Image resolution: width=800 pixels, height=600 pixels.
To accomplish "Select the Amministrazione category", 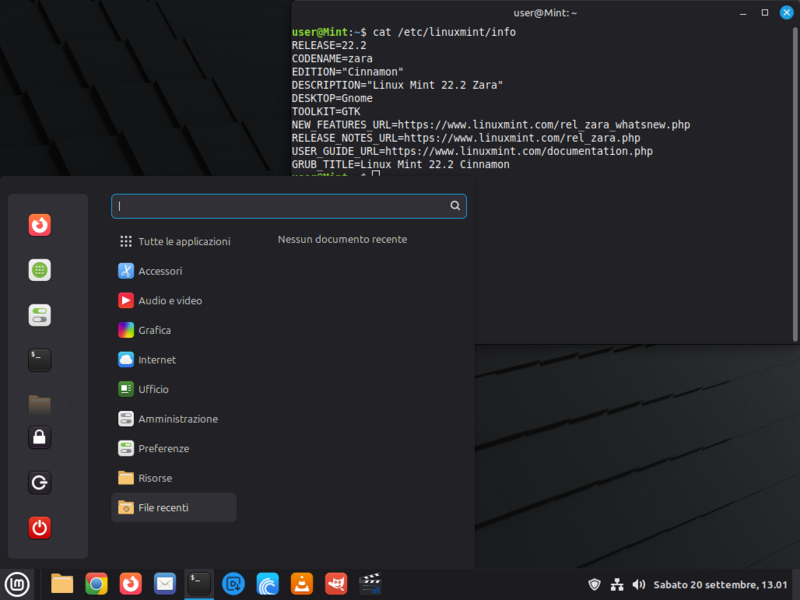I will tap(177, 418).
